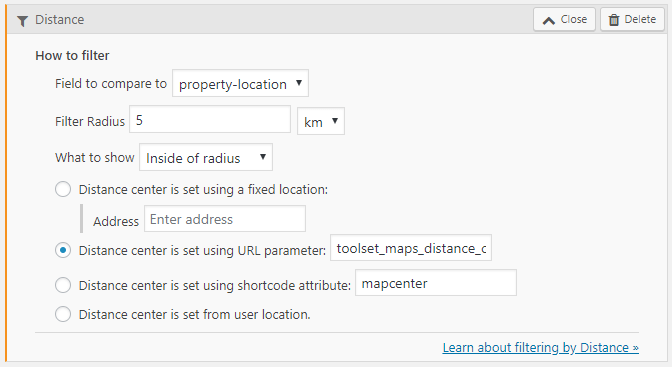Select distance center from user location
Image resolution: width=672 pixels, height=367 pixels.
63,314
